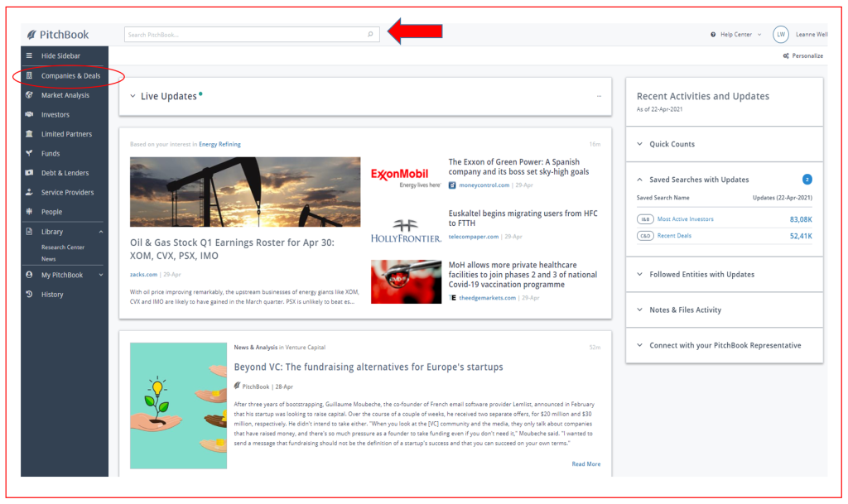Click the 83,08K updates value
This screenshot has width=848, height=504.
pyautogui.click(x=801, y=219)
